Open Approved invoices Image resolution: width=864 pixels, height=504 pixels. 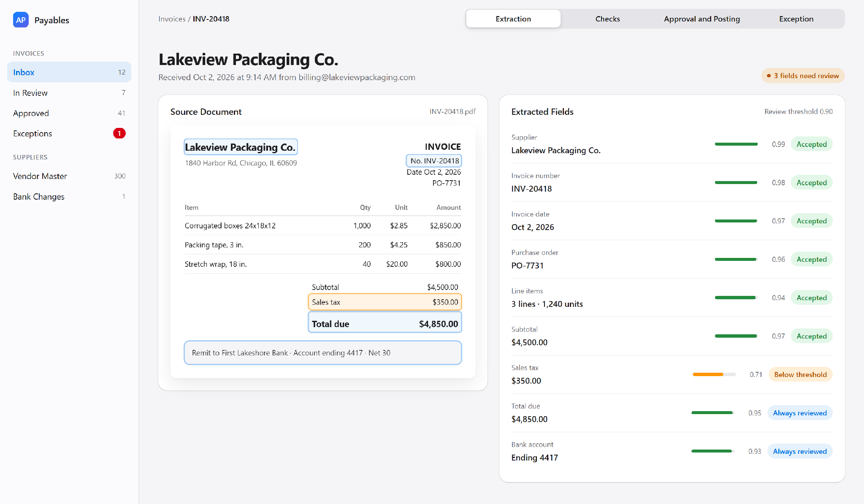(x=69, y=113)
